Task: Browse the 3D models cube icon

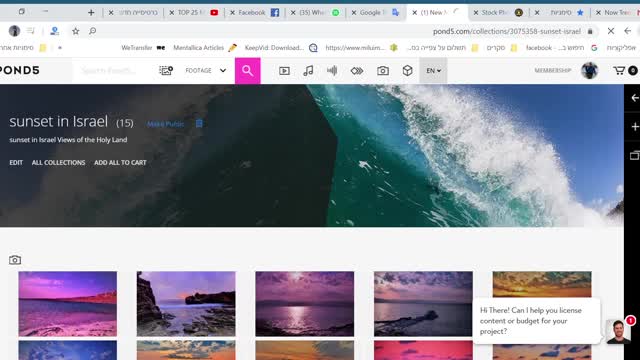Action: click(407, 71)
